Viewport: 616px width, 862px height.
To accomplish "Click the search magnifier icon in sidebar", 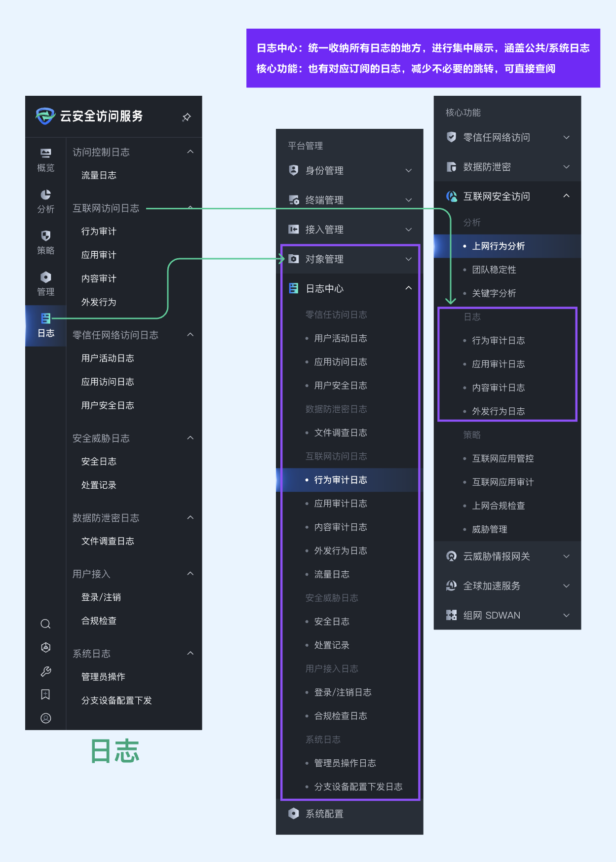I will 45,624.
